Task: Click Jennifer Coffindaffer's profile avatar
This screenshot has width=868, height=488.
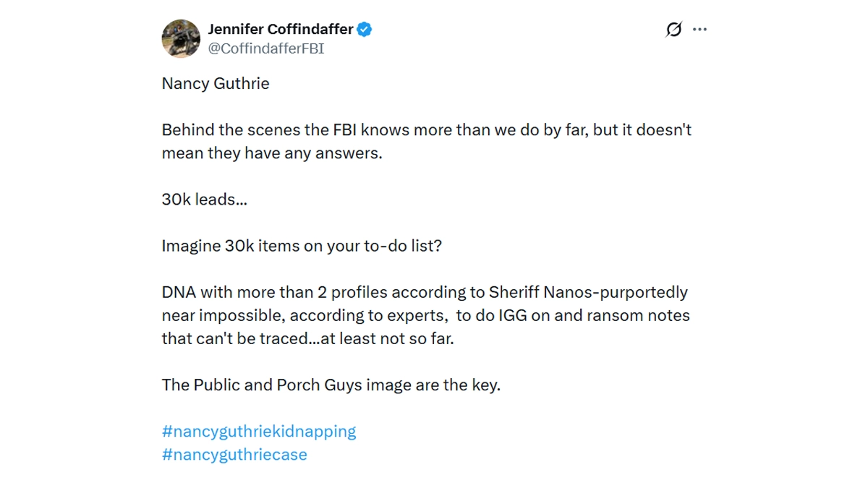Action: pyautogui.click(x=181, y=38)
